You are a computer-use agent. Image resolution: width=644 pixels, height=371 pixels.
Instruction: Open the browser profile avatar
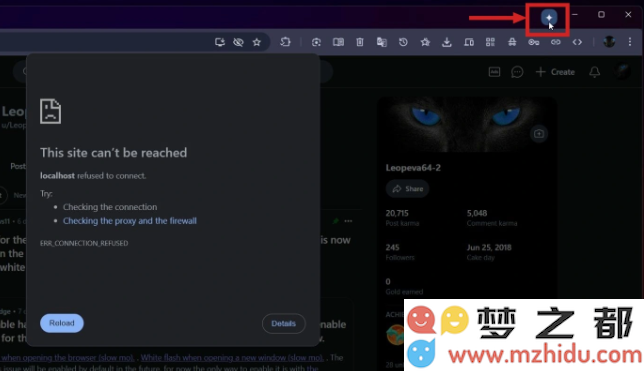609,41
